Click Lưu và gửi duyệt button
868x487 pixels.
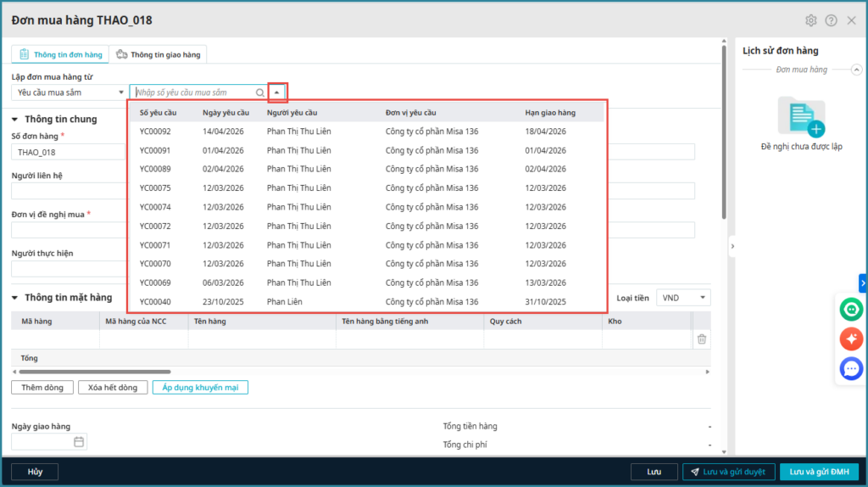click(x=728, y=472)
